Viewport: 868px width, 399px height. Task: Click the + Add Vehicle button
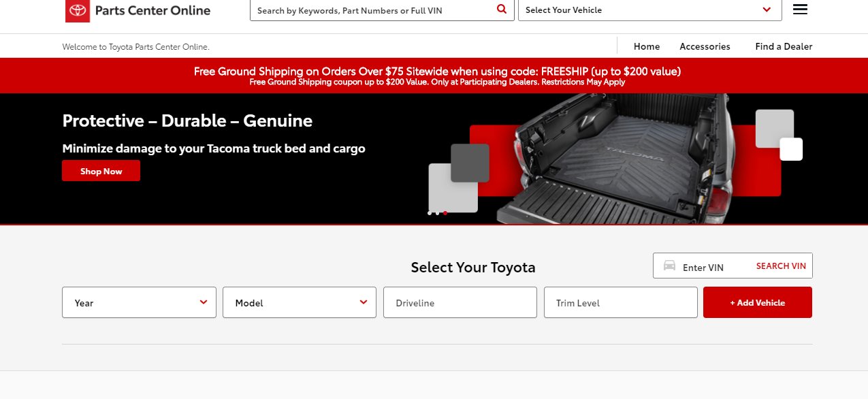point(758,302)
